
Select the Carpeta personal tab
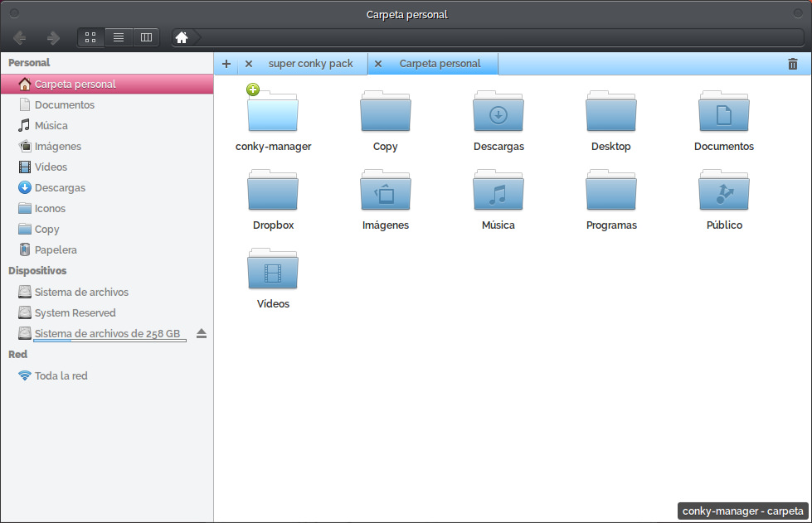(440, 64)
